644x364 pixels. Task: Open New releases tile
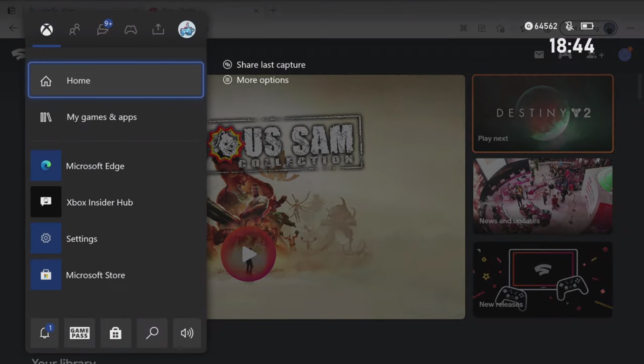(543, 280)
